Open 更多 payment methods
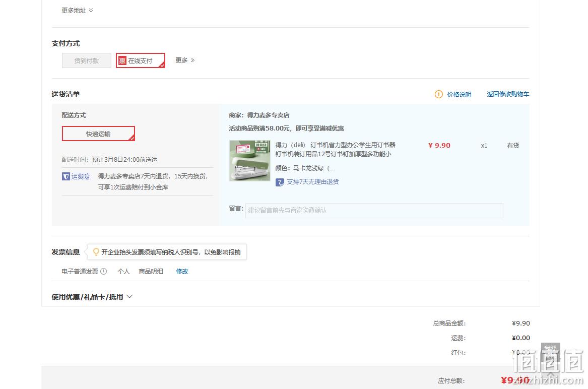This screenshot has height=389, width=588. point(185,60)
